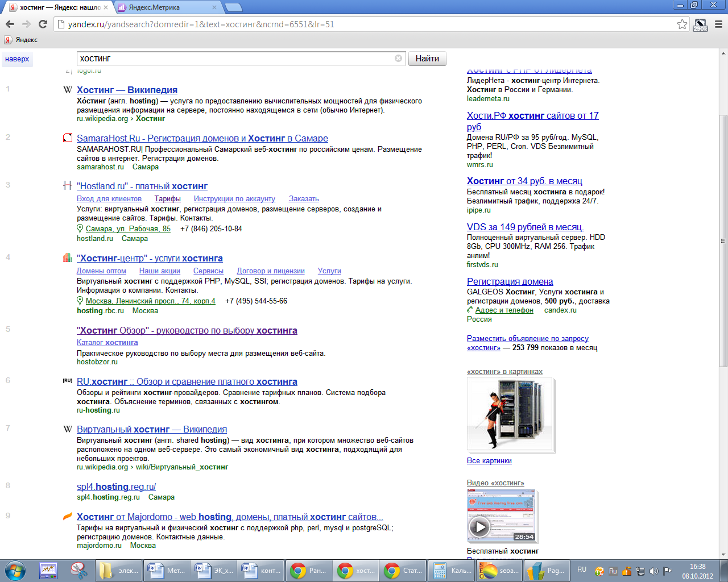Click the browser Back arrow
This screenshot has width=728, height=582.
10,24
